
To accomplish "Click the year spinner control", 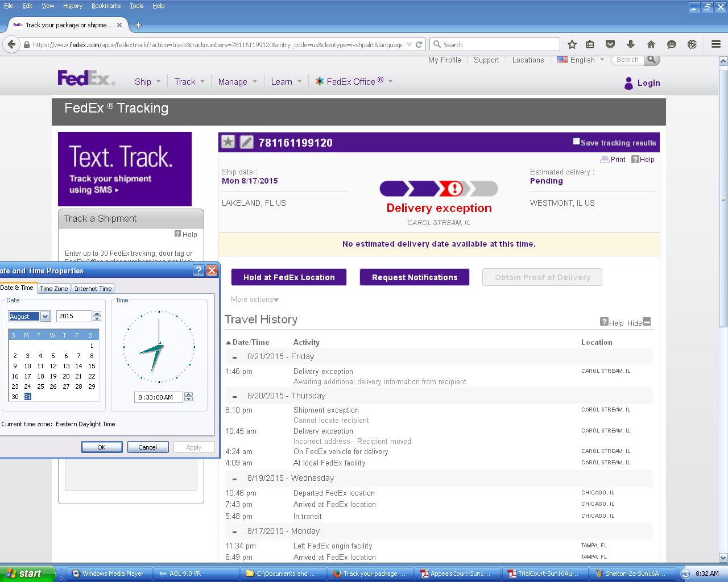I will point(97,317).
